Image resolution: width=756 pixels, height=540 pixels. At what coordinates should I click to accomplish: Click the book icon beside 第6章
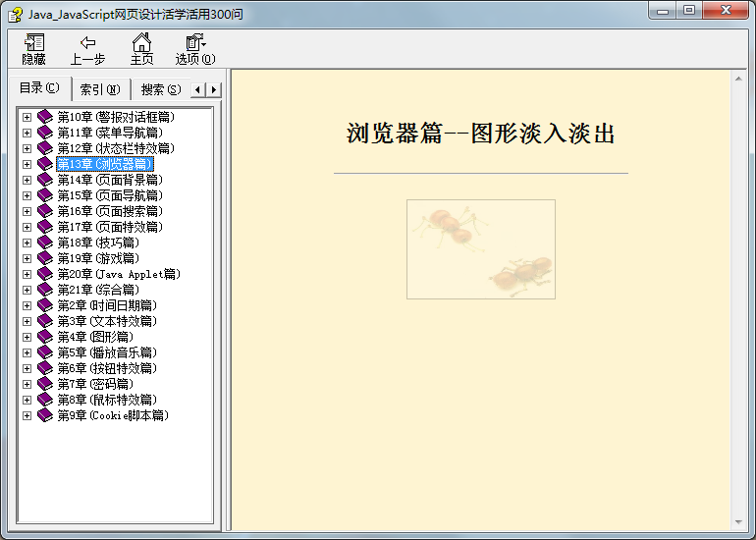pos(45,368)
